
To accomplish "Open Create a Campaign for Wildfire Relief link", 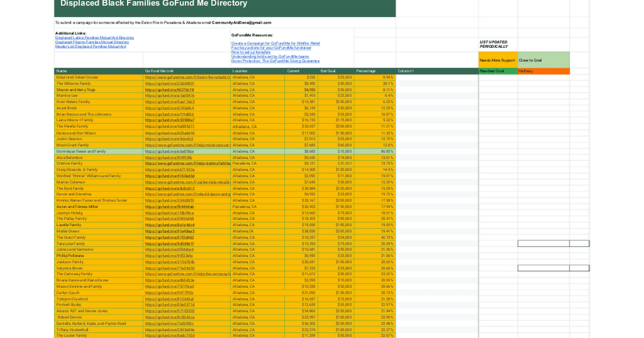I will (x=275, y=43).
